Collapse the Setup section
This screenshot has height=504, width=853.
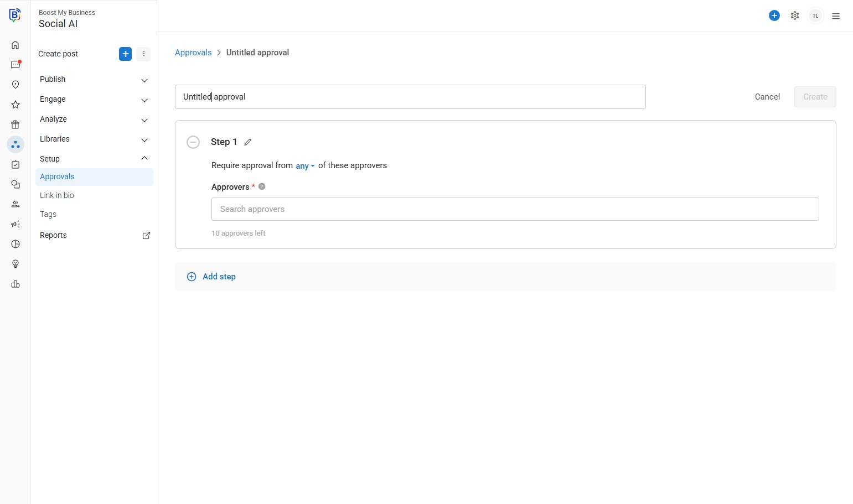pos(144,159)
